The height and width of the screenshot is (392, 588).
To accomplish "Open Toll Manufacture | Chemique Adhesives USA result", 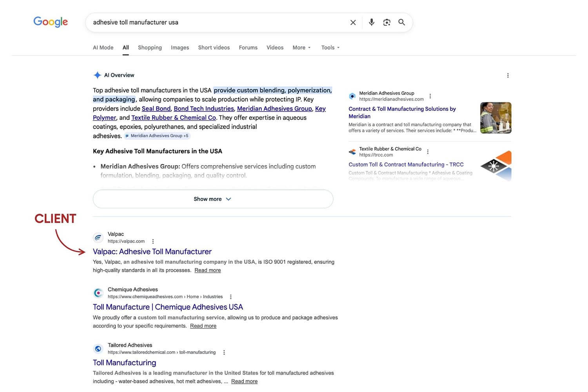I will (x=168, y=307).
